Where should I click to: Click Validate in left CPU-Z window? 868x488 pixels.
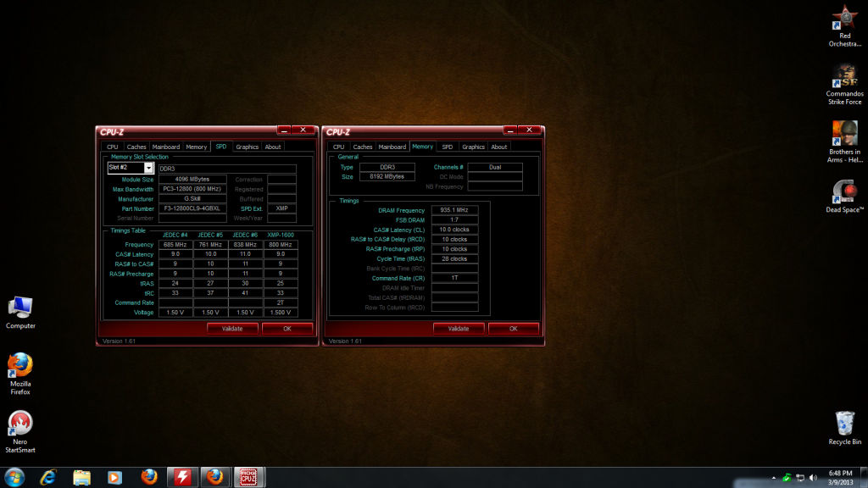[x=232, y=329]
